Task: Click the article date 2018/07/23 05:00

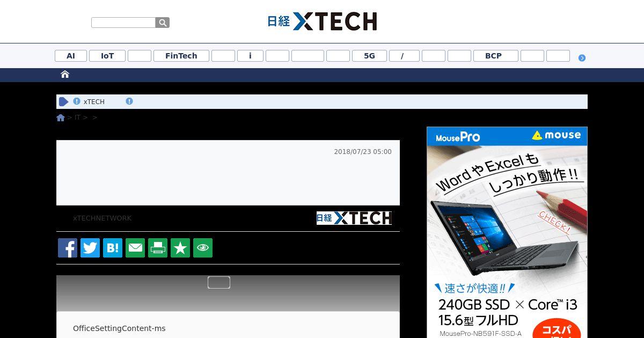Action: tap(363, 152)
